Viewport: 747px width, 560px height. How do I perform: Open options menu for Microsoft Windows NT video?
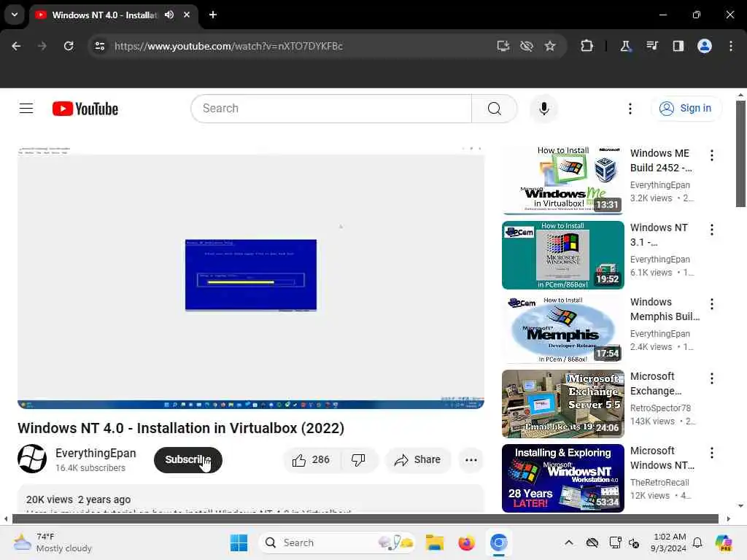[x=712, y=452]
